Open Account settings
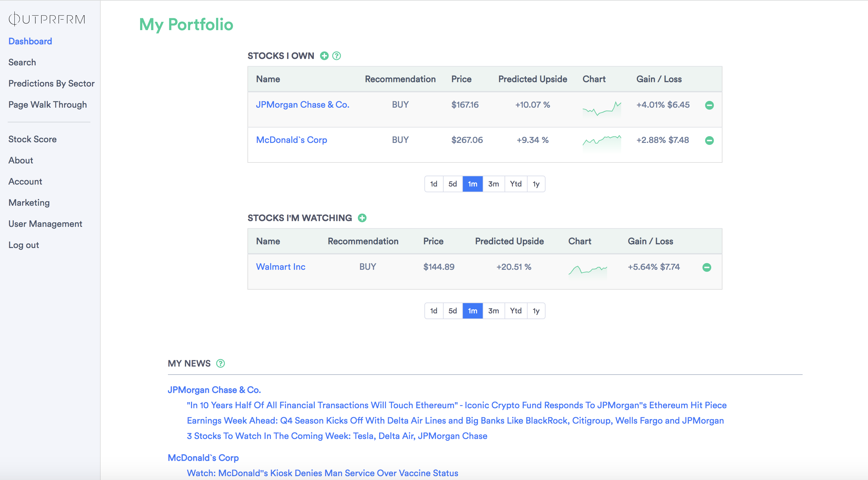 (x=25, y=182)
